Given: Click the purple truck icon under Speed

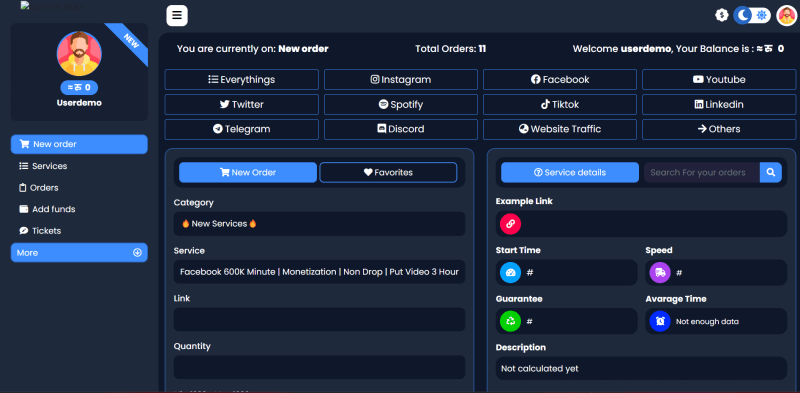Looking at the screenshot, I should (x=660, y=273).
